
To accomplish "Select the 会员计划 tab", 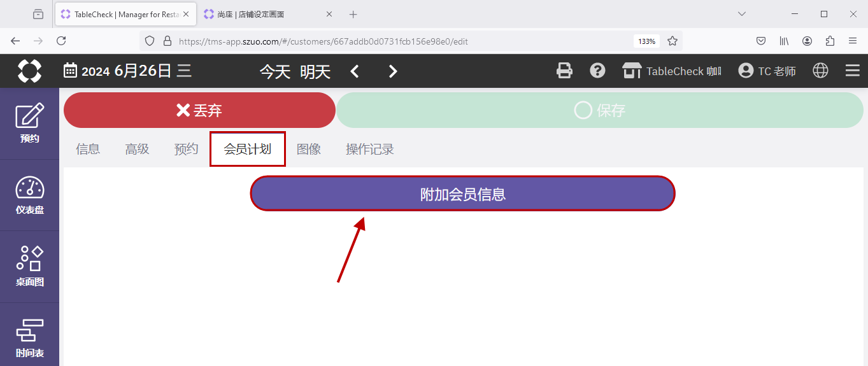I will click(248, 149).
